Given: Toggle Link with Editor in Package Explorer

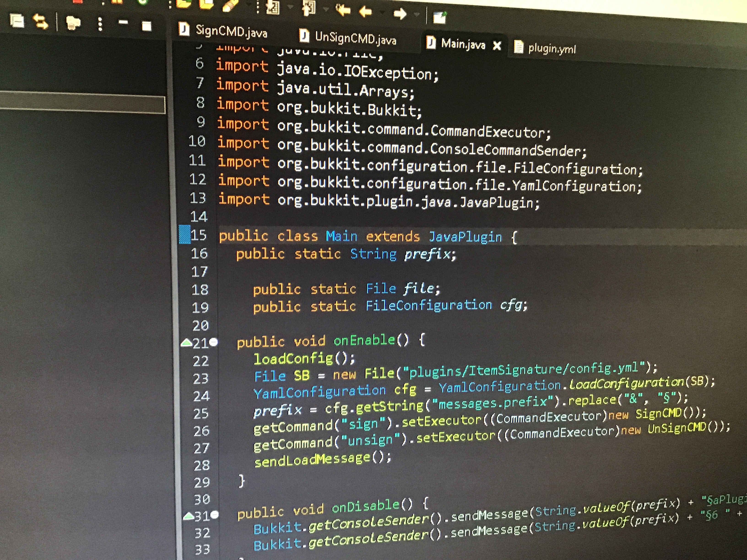Looking at the screenshot, I should [x=41, y=22].
